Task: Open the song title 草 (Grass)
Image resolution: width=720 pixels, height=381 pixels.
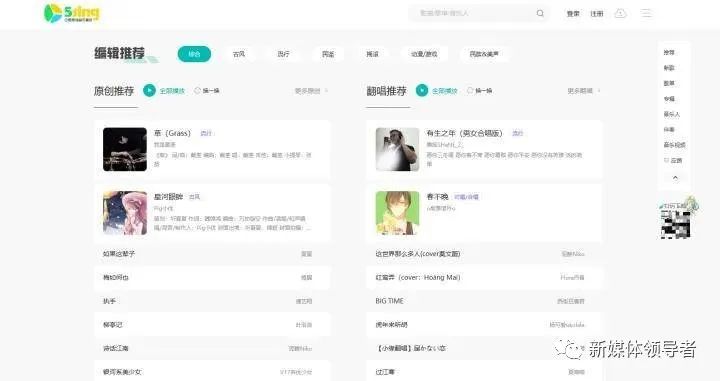Action: (172, 133)
